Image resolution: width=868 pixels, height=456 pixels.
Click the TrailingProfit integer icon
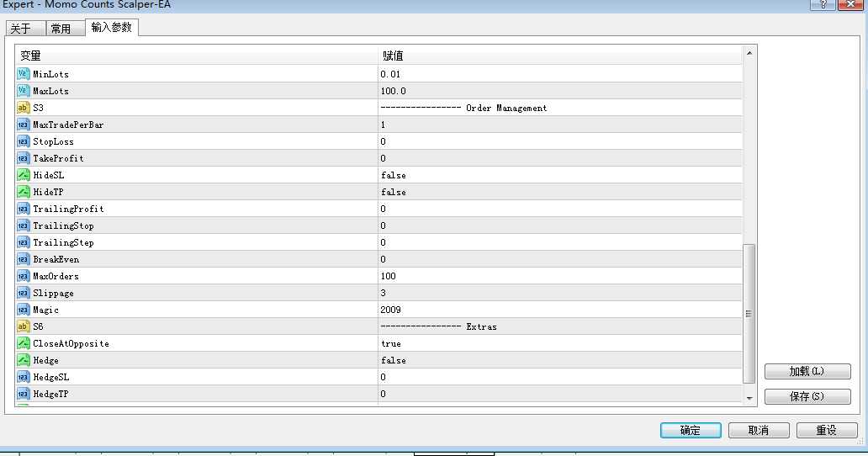coord(24,209)
